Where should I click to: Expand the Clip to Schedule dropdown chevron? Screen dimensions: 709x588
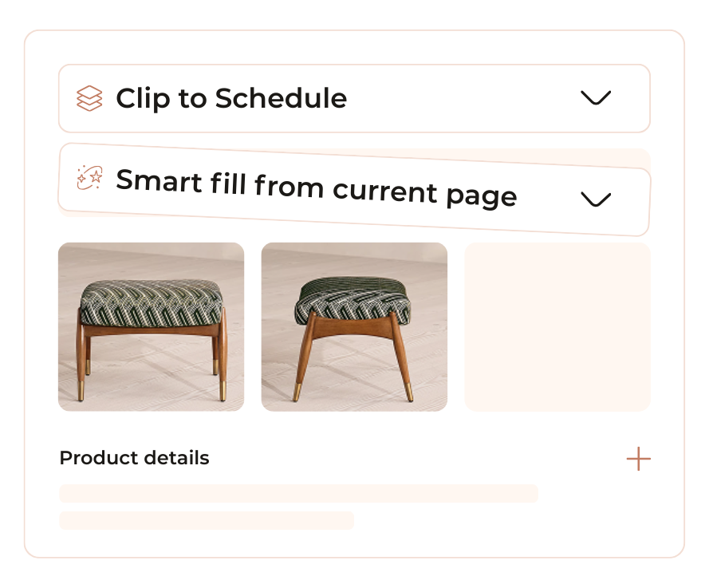click(597, 98)
